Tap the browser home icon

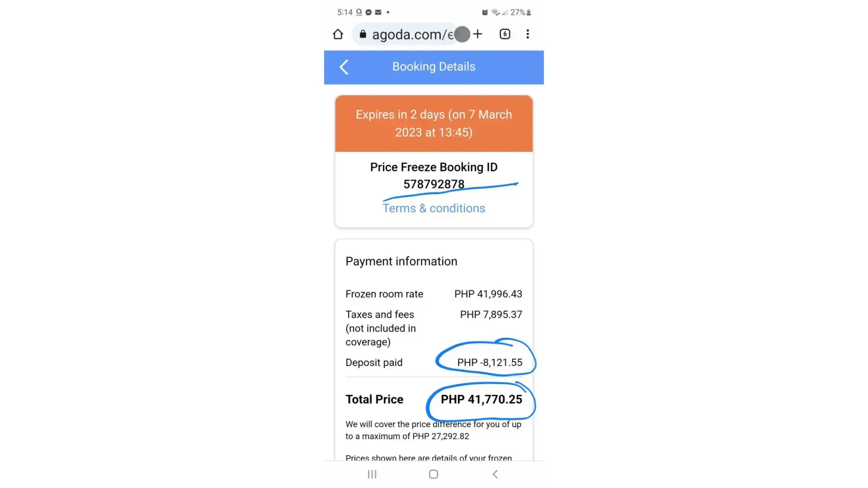(x=338, y=34)
